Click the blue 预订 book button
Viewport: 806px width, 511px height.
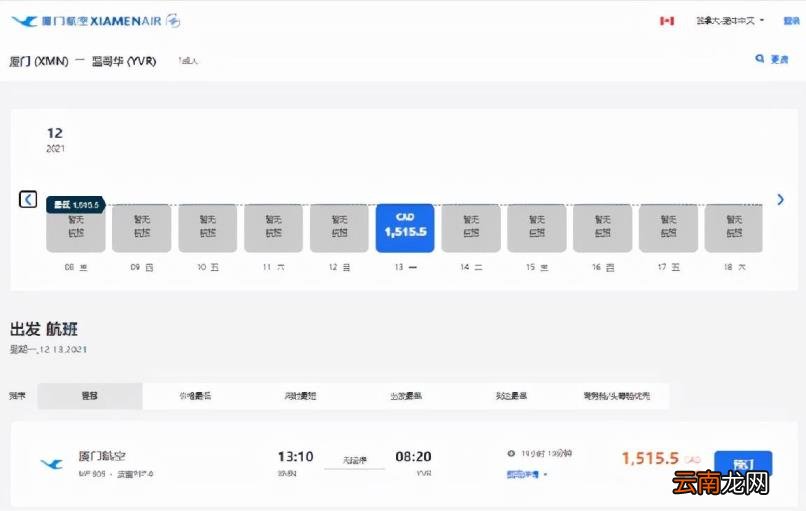coord(743,465)
